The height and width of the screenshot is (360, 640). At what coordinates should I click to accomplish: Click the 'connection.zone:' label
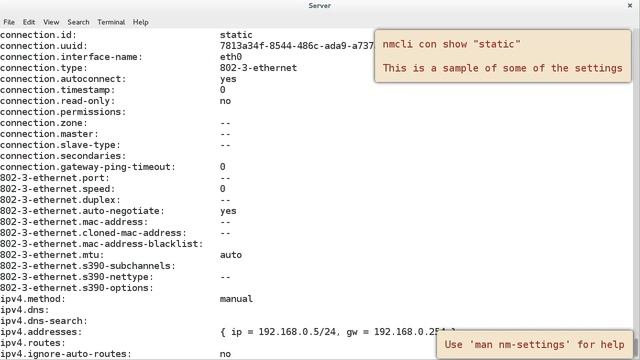44,123
